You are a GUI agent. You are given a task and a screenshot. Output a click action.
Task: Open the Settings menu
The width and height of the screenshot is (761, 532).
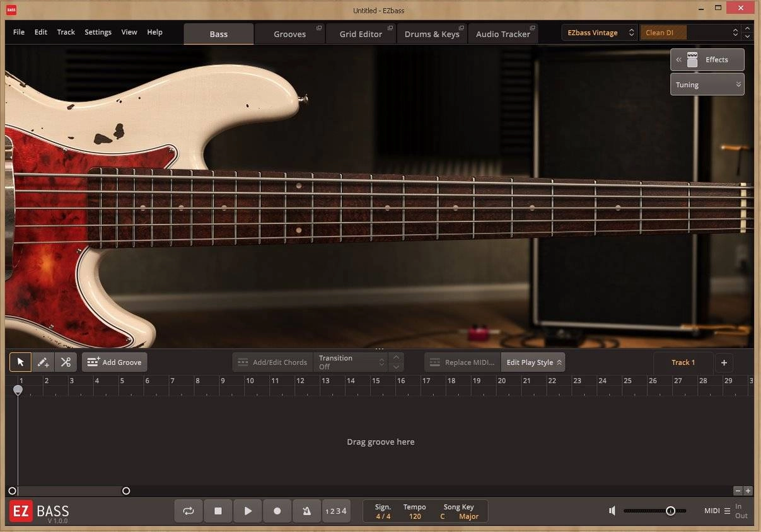pyautogui.click(x=98, y=32)
